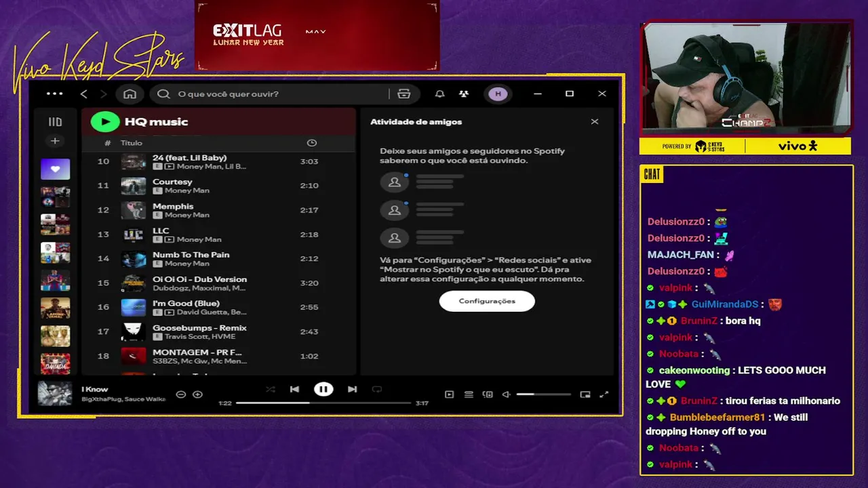The width and height of the screenshot is (868, 488).
Task: Toggle repeat mode
Action: [377, 389]
